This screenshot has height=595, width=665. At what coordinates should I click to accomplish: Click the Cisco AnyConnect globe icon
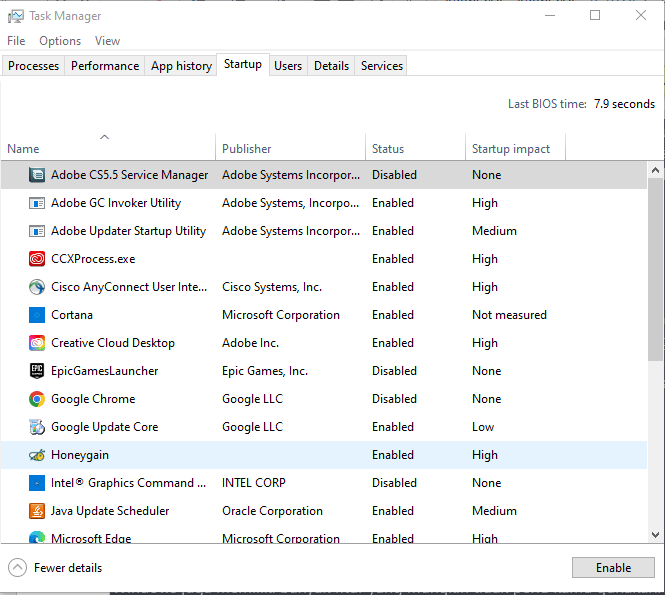coord(37,287)
